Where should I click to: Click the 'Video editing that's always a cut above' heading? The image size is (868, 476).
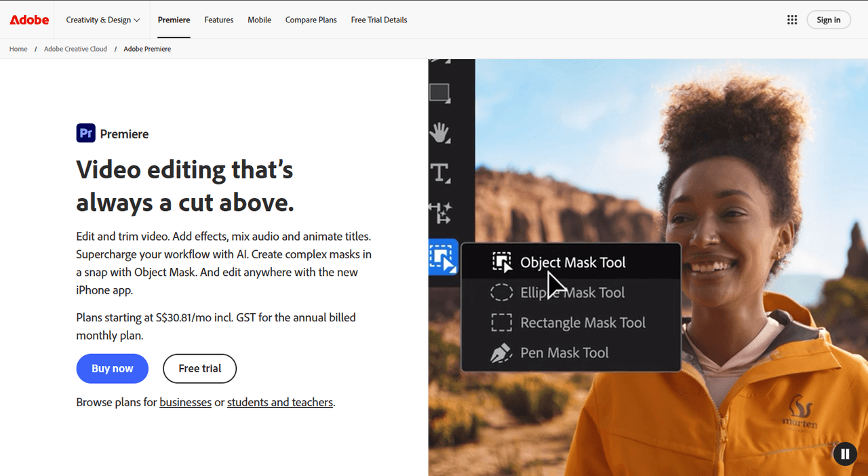click(185, 185)
